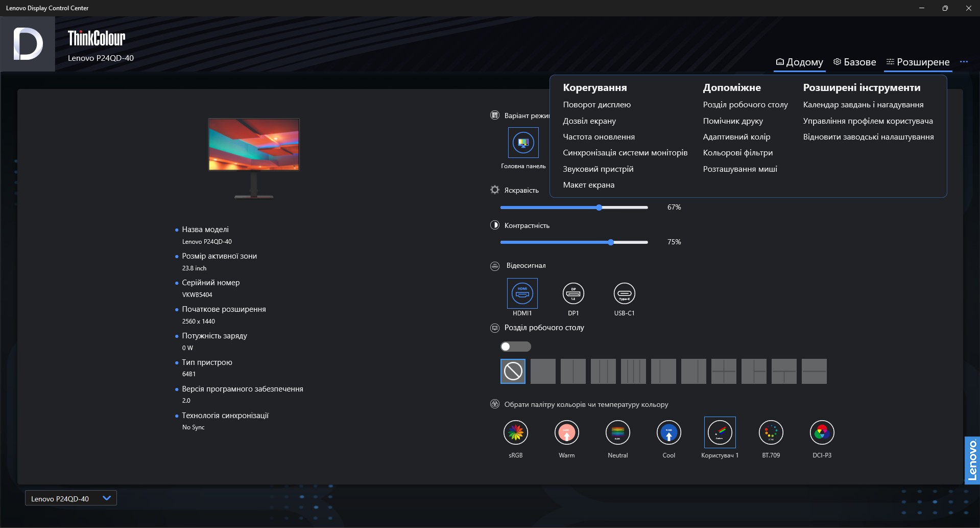Select the Cool color temperature icon
980x528 pixels.
(668, 432)
